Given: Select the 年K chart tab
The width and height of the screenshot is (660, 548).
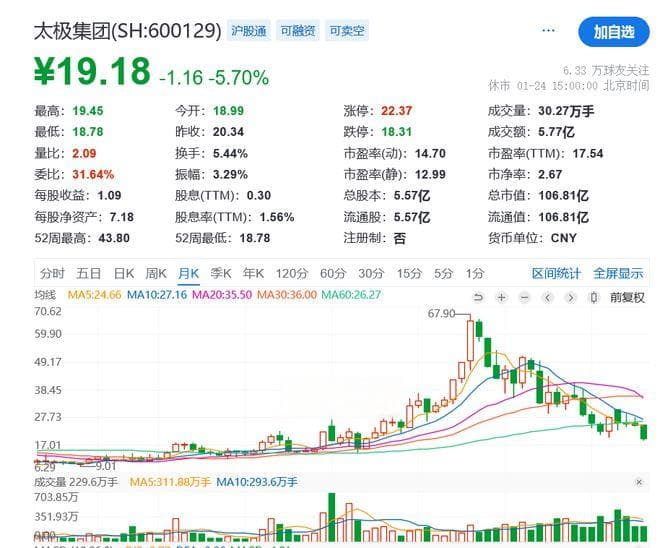Looking at the screenshot, I should [253, 274].
